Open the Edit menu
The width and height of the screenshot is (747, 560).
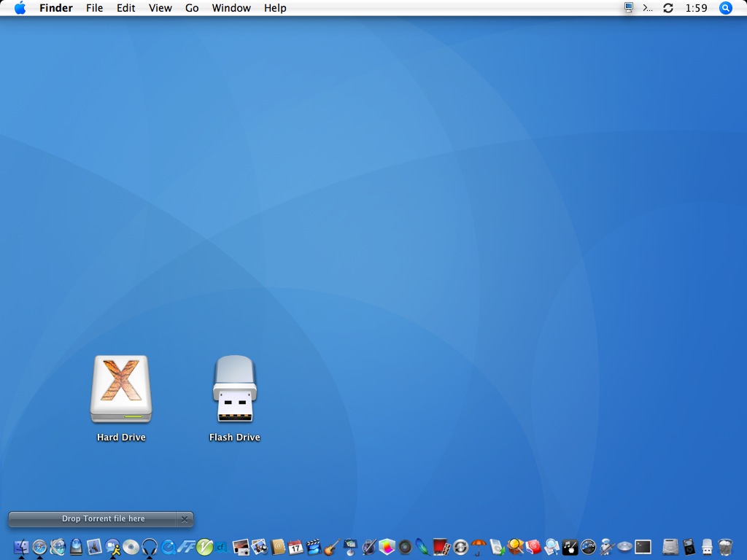click(125, 8)
